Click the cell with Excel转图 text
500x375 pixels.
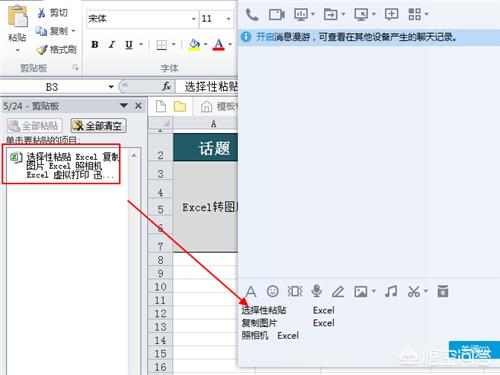click(x=205, y=207)
